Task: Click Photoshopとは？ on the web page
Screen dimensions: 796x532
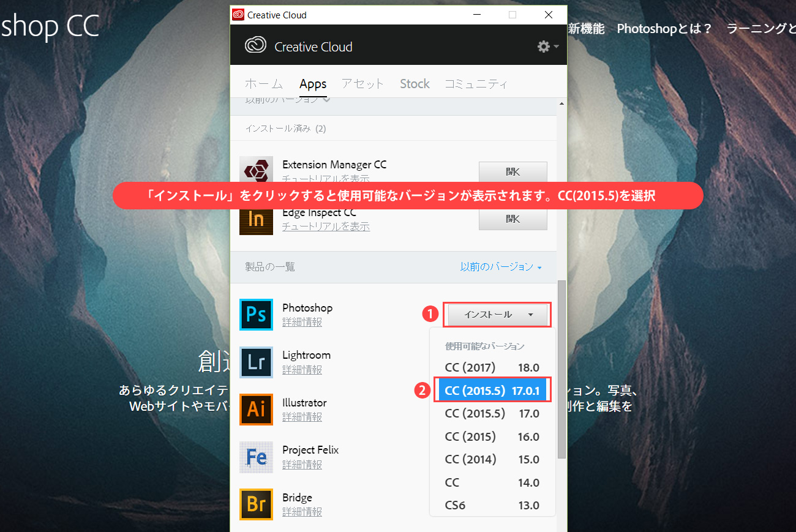Action: click(x=664, y=29)
